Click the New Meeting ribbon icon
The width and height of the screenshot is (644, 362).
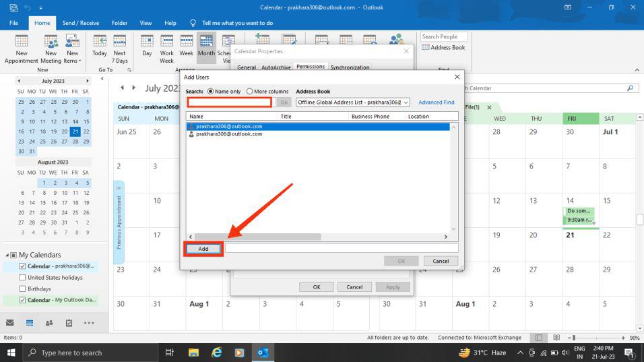[51, 49]
